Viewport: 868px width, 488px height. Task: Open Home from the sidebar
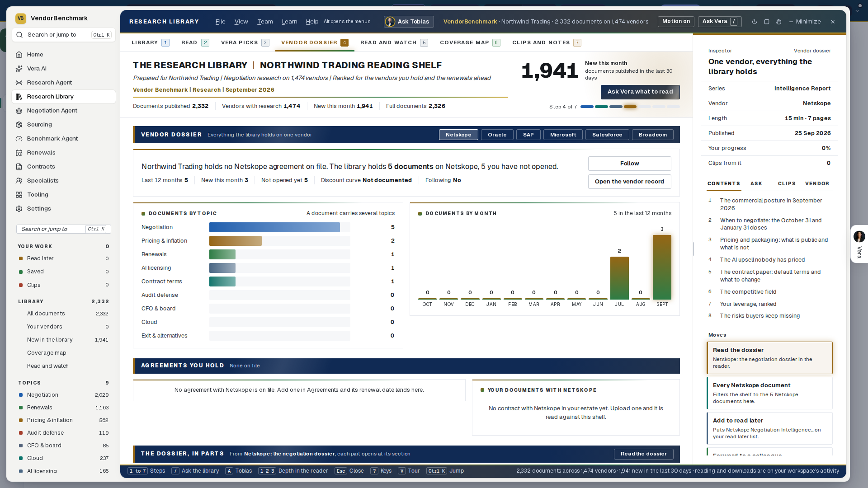(x=63, y=55)
